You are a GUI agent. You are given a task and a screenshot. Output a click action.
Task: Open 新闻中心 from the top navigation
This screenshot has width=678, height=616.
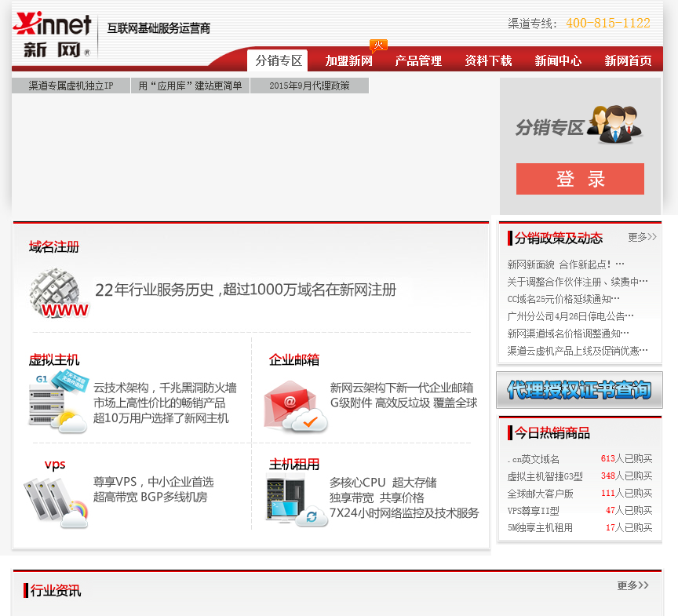(558, 61)
